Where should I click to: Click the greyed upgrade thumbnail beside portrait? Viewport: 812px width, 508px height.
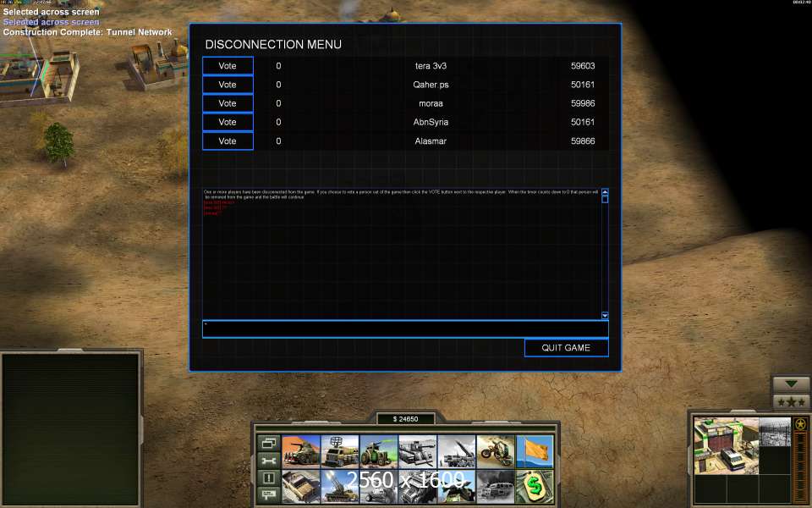click(775, 432)
